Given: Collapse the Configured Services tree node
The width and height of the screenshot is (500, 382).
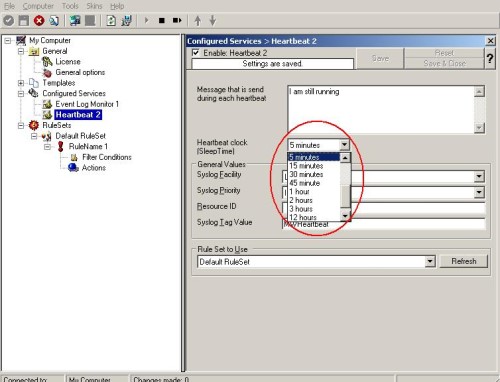Looking at the screenshot, I should [21, 94].
